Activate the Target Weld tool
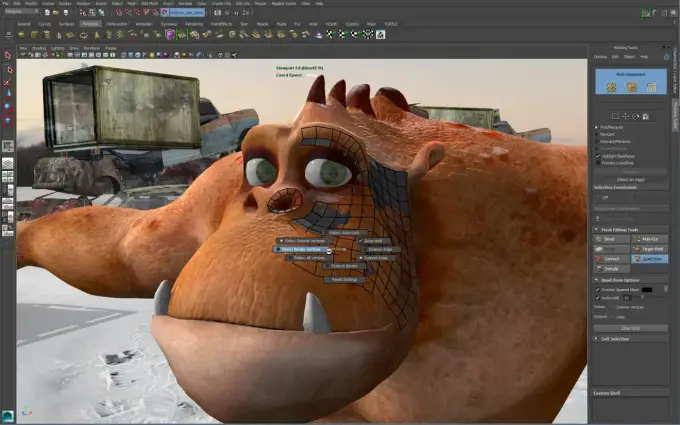680x425 pixels. (x=649, y=249)
